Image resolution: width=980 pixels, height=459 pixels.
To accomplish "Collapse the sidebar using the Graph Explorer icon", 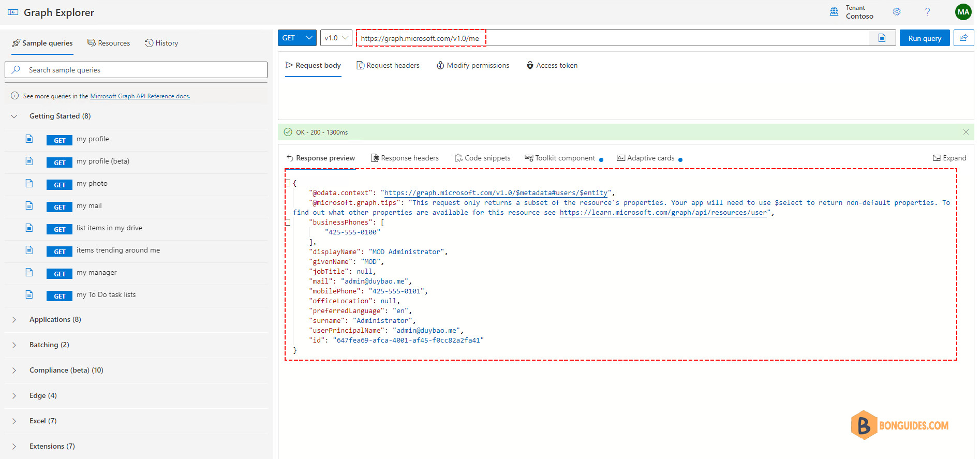I will pyautogui.click(x=13, y=12).
